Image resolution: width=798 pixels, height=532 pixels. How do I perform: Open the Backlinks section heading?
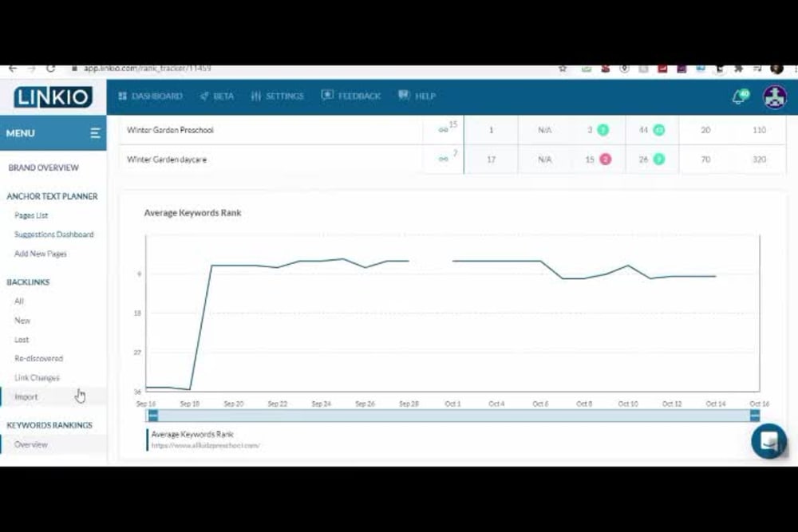(x=28, y=282)
